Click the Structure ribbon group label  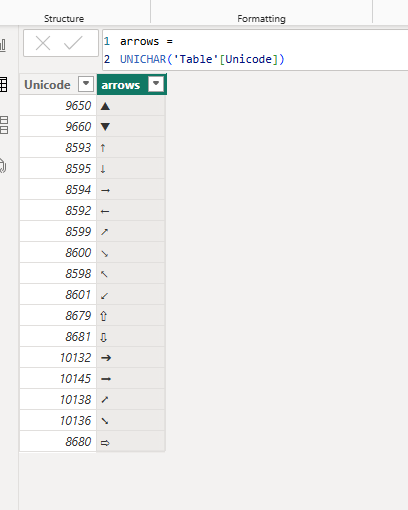point(64,19)
